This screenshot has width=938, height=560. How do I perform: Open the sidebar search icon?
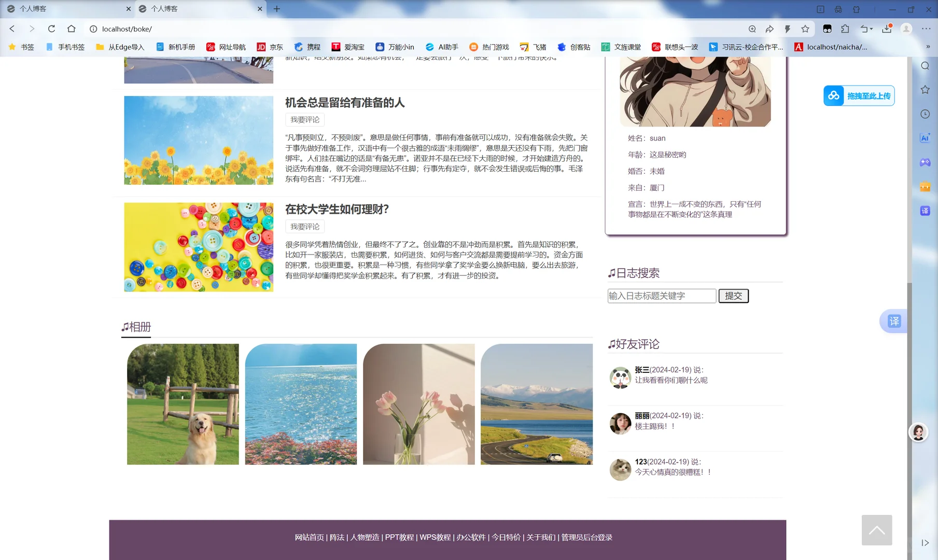pos(925,66)
